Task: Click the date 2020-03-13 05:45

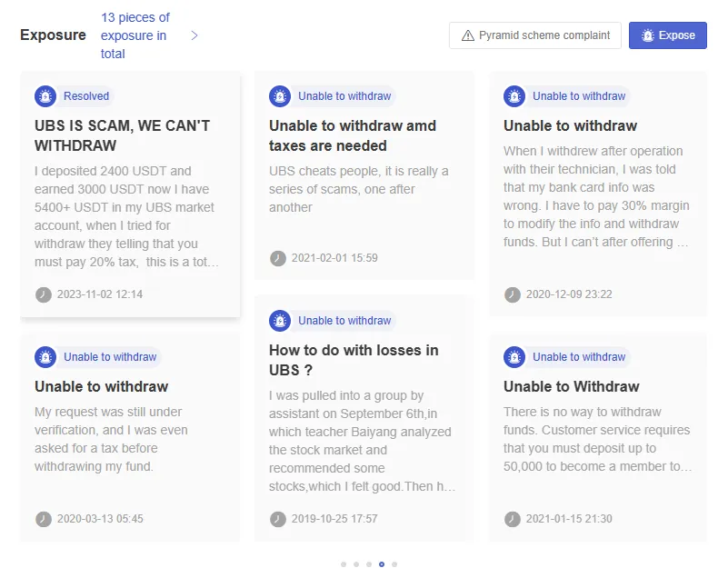Action: point(100,519)
